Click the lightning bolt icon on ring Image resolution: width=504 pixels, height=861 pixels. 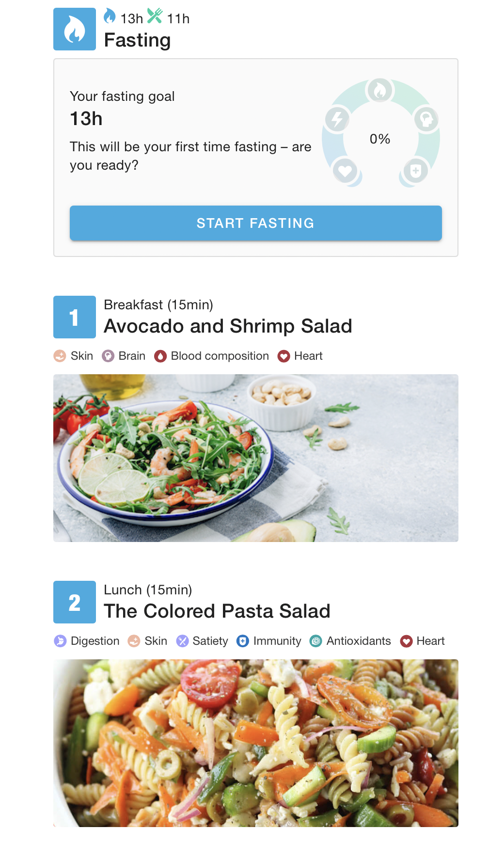(x=337, y=119)
